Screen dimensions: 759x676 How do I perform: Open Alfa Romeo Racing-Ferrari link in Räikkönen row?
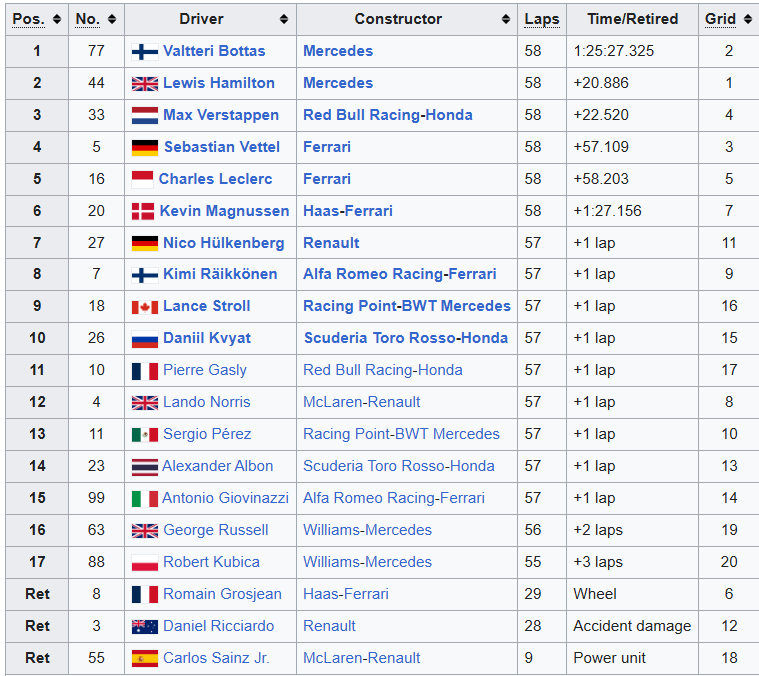coord(399,274)
